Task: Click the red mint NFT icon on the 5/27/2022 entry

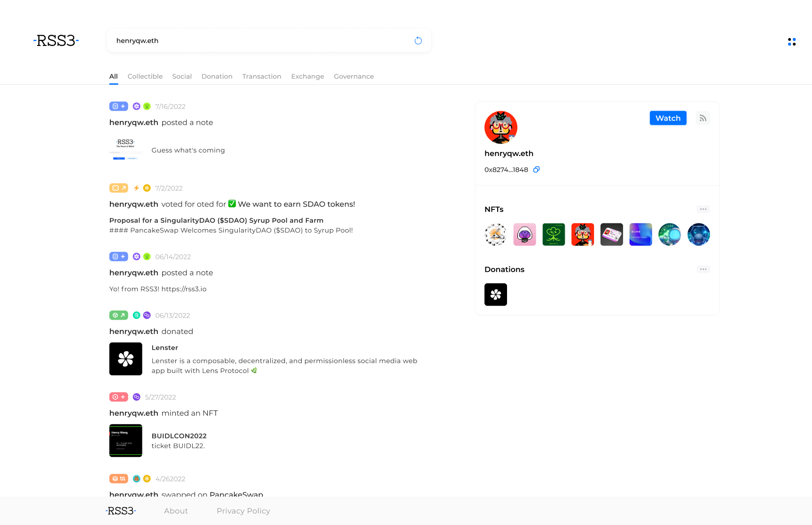Action: pos(118,397)
